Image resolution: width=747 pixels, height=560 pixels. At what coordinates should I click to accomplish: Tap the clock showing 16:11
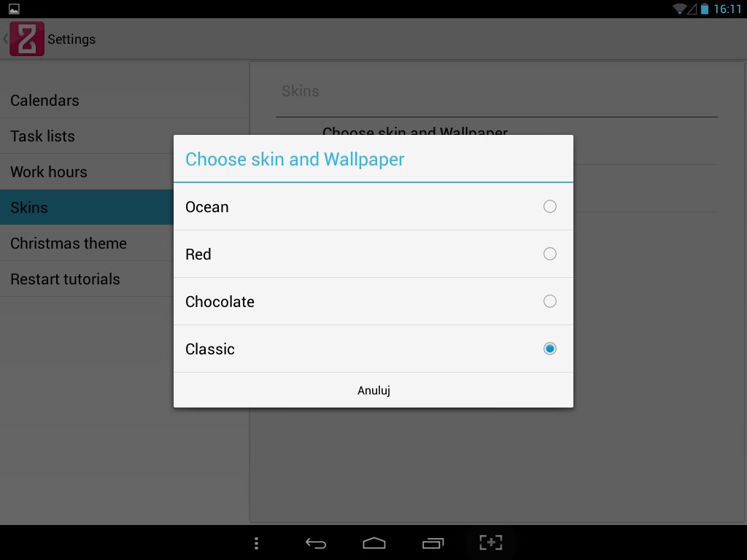click(727, 9)
